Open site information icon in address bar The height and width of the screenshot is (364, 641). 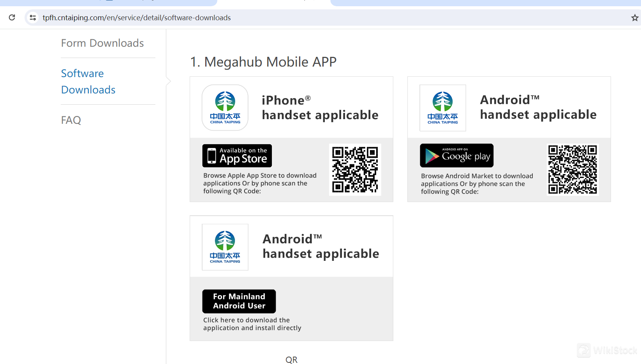click(x=33, y=18)
